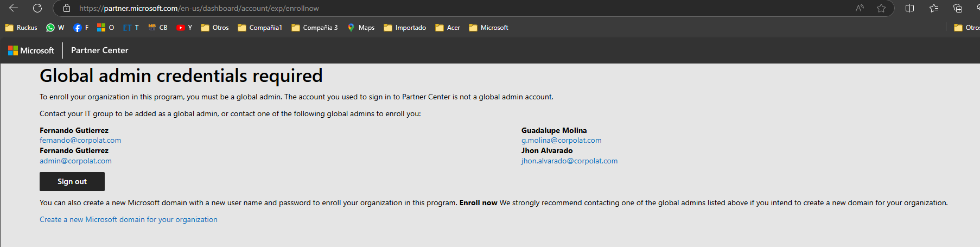This screenshot has height=247, width=980.
Task: Email jhon.alvarado@corpolat.com link
Action: coord(569,161)
